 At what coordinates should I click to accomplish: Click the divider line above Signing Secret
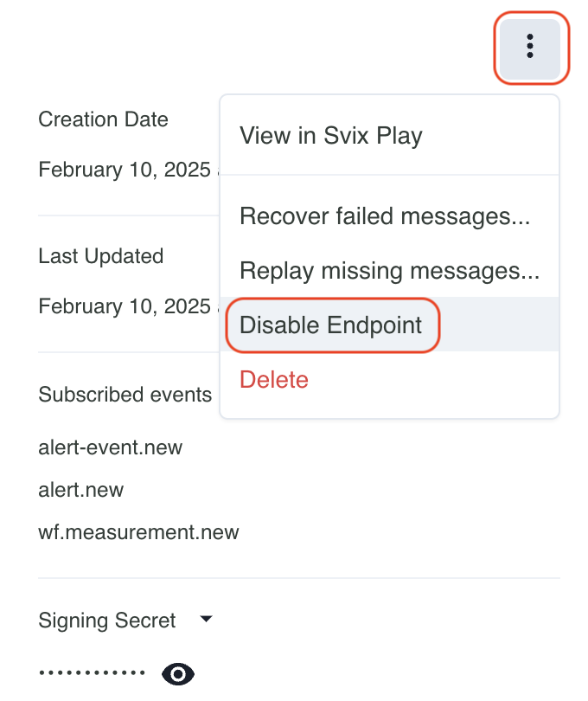(x=298, y=578)
